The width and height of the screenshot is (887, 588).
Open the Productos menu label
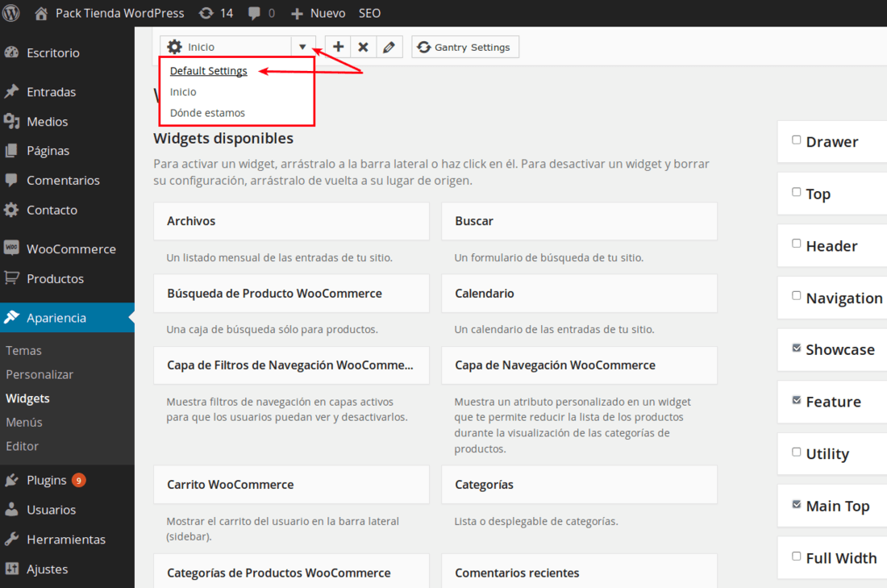56,278
